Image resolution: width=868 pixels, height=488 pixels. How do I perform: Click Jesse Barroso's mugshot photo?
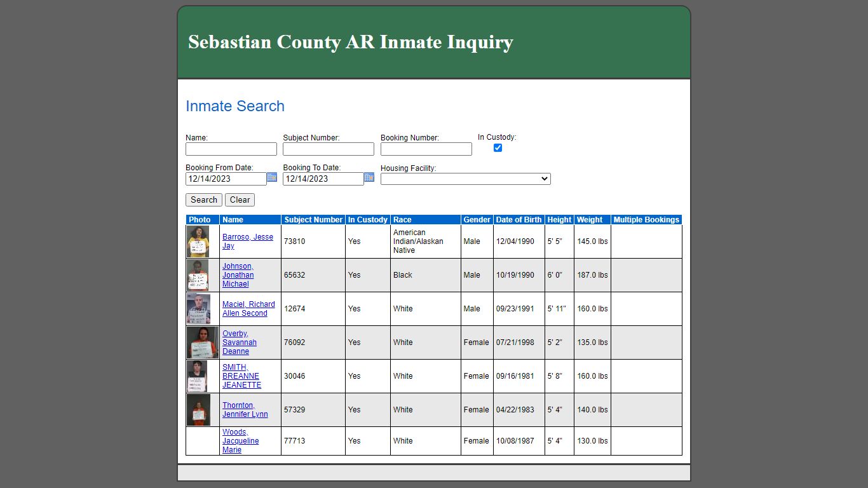coord(198,241)
